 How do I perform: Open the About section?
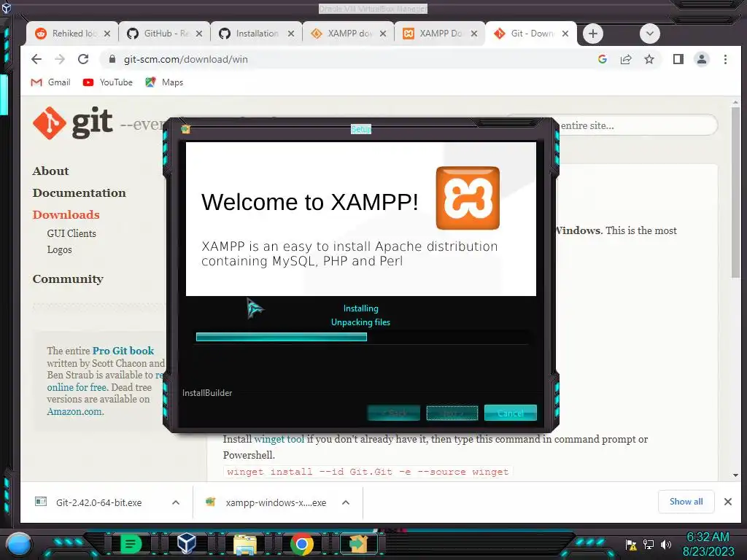pyautogui.click(x=50, y=171)
